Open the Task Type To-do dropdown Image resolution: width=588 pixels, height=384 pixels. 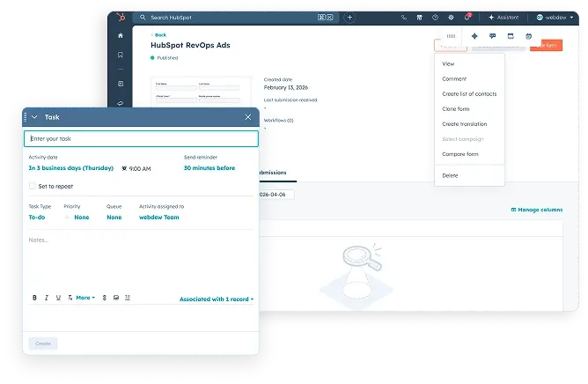click(37, 217)
